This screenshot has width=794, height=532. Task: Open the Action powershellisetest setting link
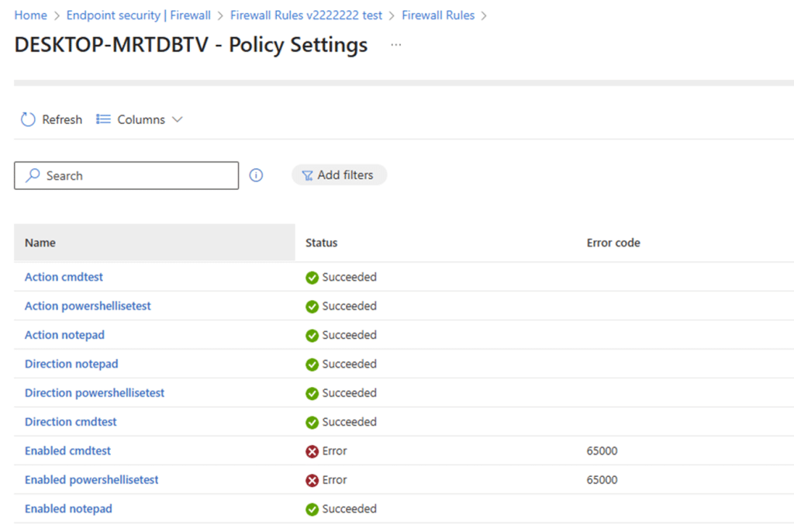click(x=88, y=306)
